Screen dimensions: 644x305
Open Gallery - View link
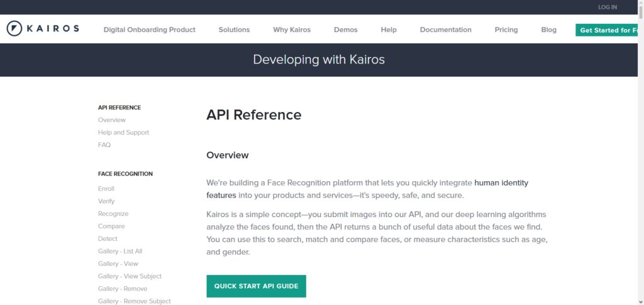click(118, 263)
